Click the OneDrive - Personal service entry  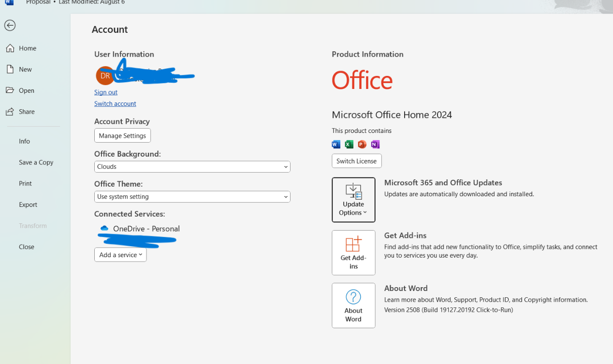140,229
